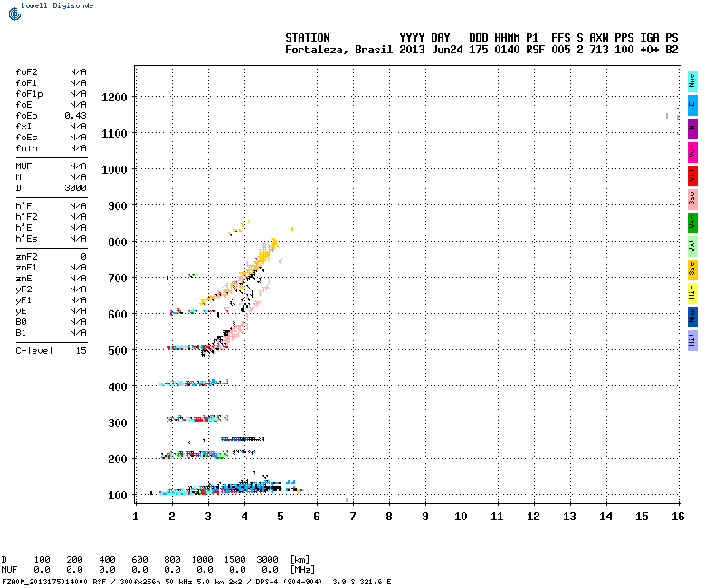Click the 5 MHz frequency axis label
The image size is (724, 588).
[x=281, y=517]
